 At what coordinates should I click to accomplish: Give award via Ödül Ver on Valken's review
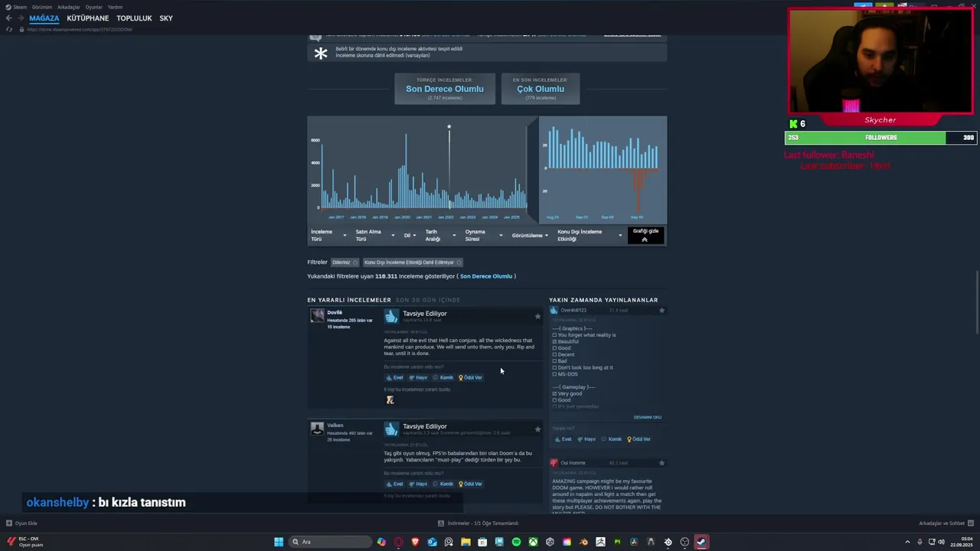pyautogui.click(x=471, y=484)
